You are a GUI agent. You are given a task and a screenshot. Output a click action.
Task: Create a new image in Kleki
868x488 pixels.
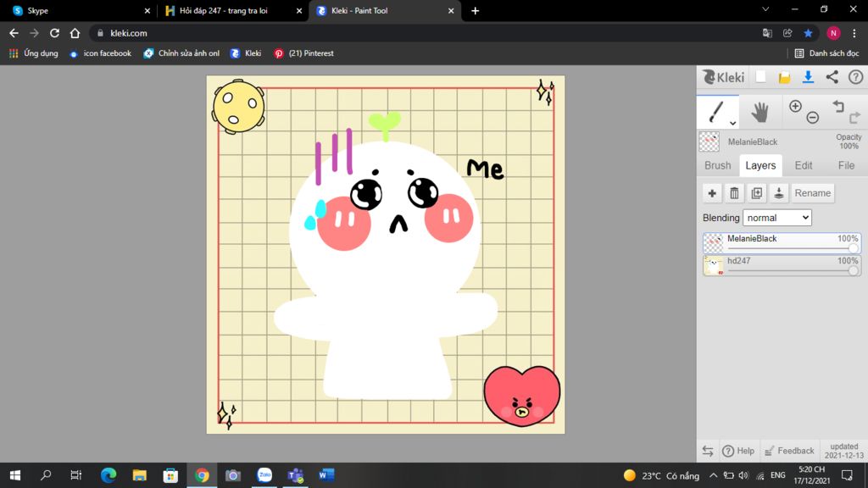click(x=760, y=77)
